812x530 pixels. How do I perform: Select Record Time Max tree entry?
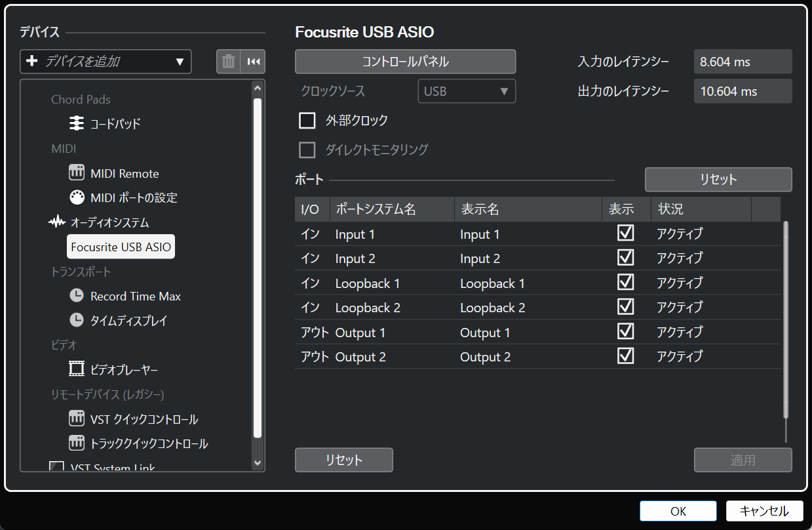tap(136, 296)
